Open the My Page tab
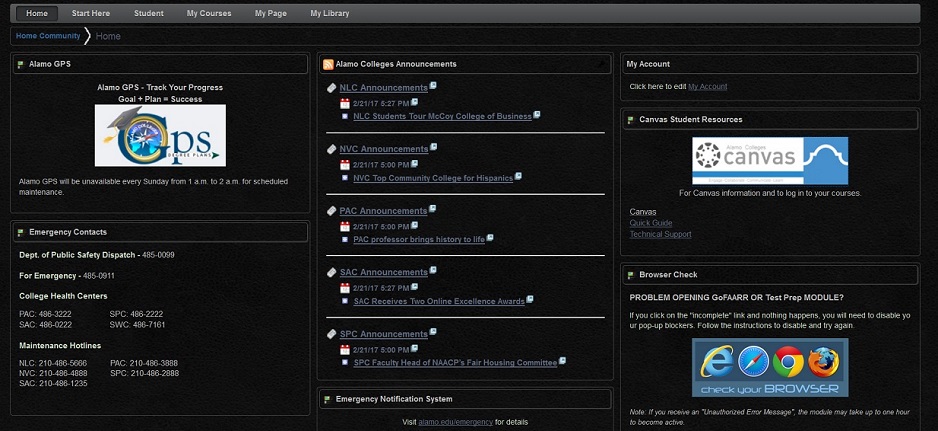Viewport: 938px width, 431px height. 270,13
